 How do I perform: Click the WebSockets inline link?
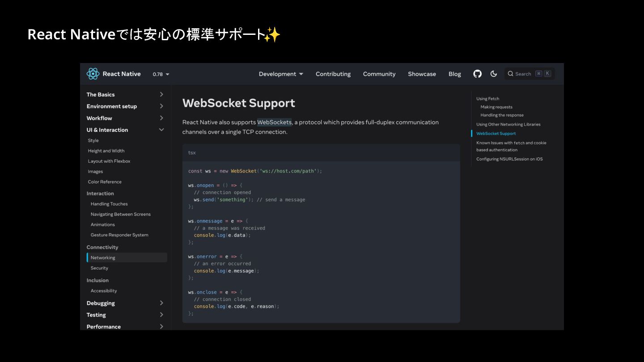point(274,122)
